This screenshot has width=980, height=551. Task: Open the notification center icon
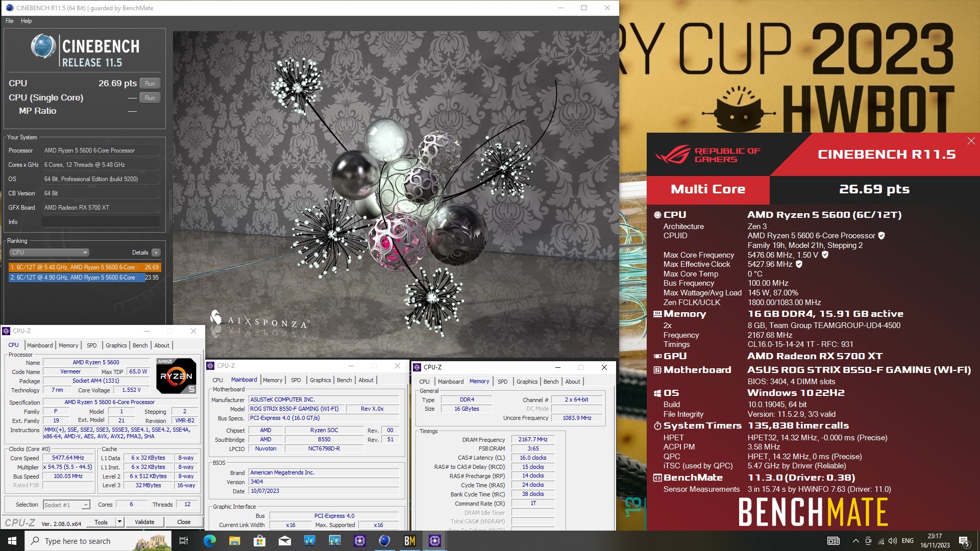964,541
